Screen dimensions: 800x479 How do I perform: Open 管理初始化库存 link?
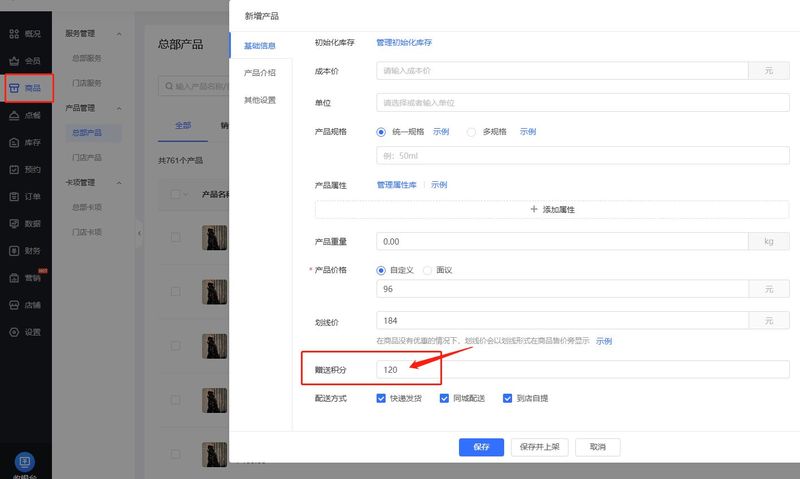(x=404, y=42)
